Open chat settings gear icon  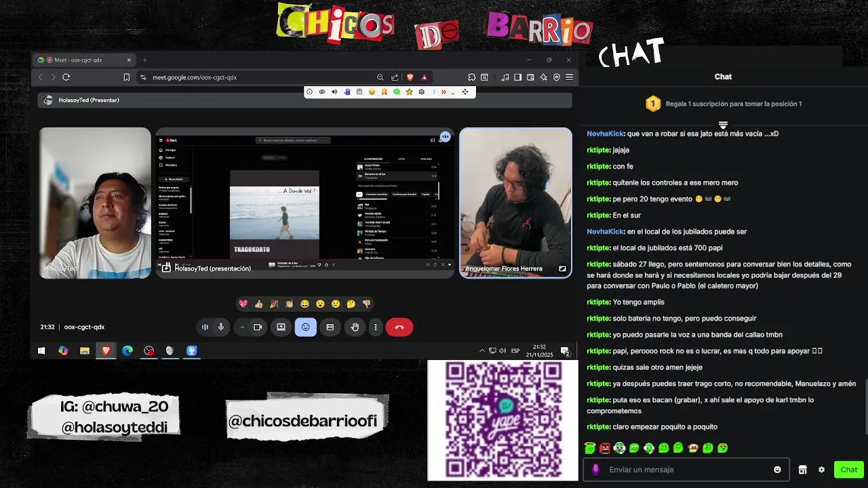pyautogui.click(x=821, y=470)
